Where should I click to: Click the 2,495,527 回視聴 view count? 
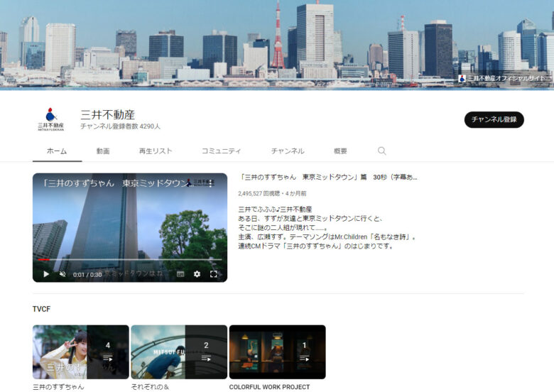(259, 194)
